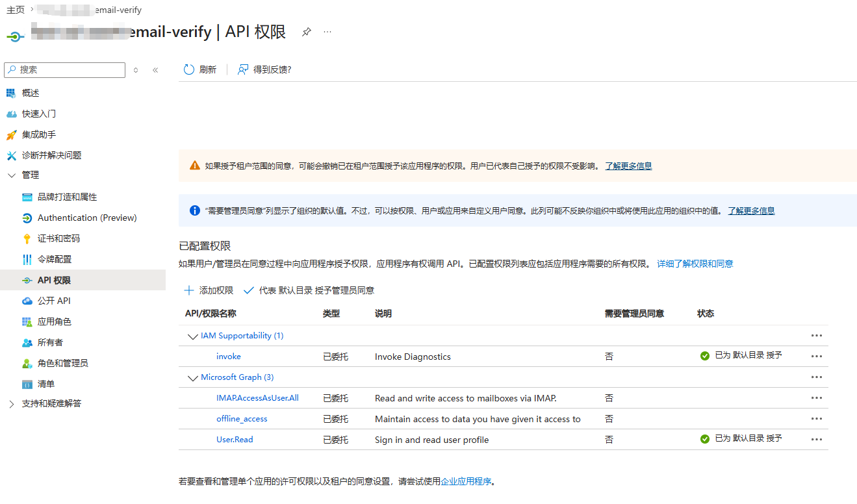Click the feedback person icon (得到反馈)
This screenshot has height=504, width=857.
243,69
